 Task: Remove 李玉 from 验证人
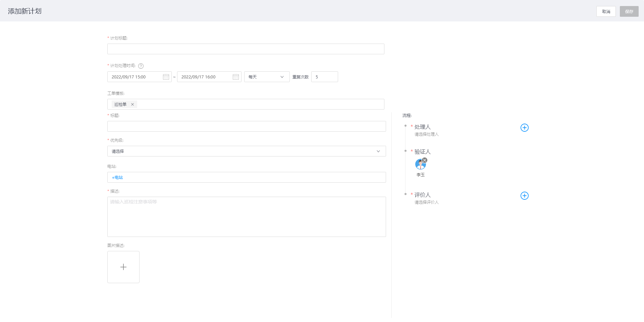(425, 160)
